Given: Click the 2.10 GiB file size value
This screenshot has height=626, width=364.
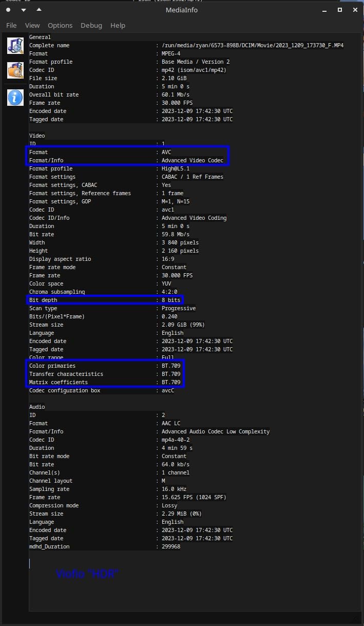Looking at the screenshot, I should [x=175, y=78].
